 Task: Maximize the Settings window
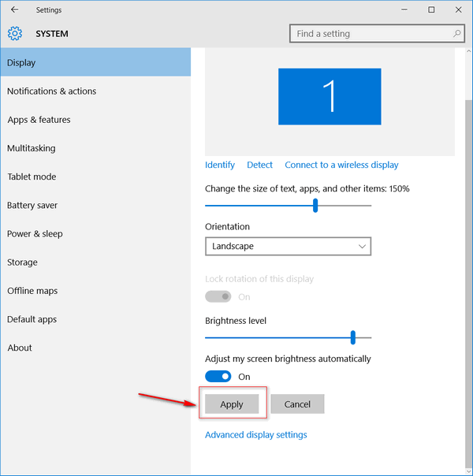[431, 9]
